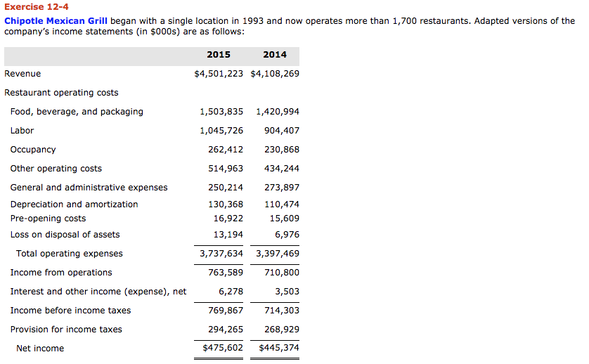Click the Pre-opening costs label
589x364 pixels.
[48, 219]
